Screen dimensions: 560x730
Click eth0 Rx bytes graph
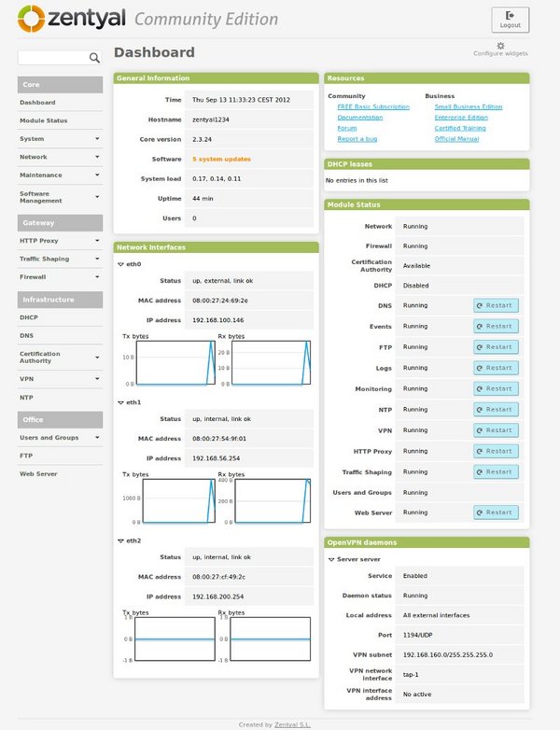[271, 363]
